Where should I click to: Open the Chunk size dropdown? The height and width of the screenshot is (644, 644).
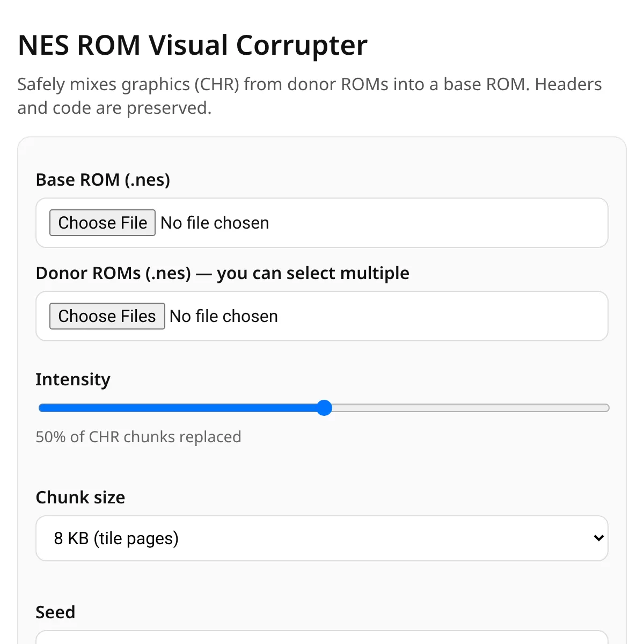[322, 538]
